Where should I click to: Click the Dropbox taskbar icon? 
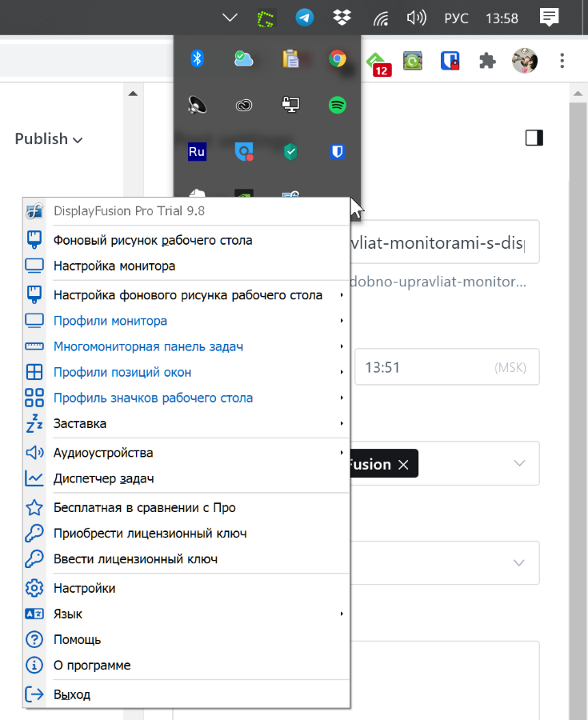pos(342,18)
